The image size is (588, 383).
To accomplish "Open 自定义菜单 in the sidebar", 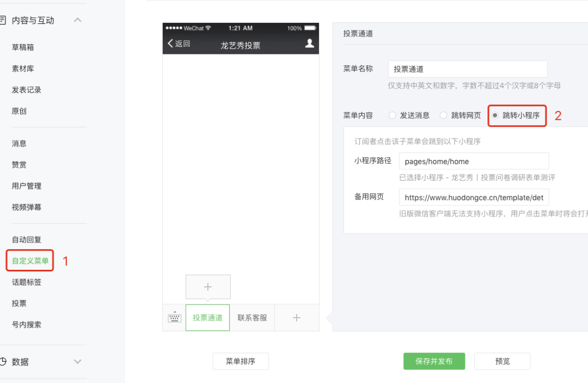I will click(x=30, y=261).
